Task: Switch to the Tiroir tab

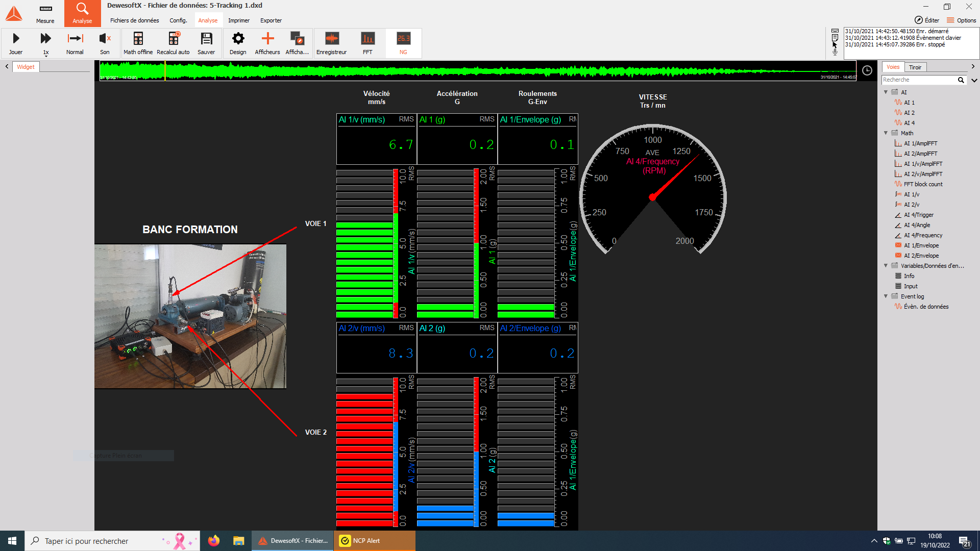Action: pos(915,67)
